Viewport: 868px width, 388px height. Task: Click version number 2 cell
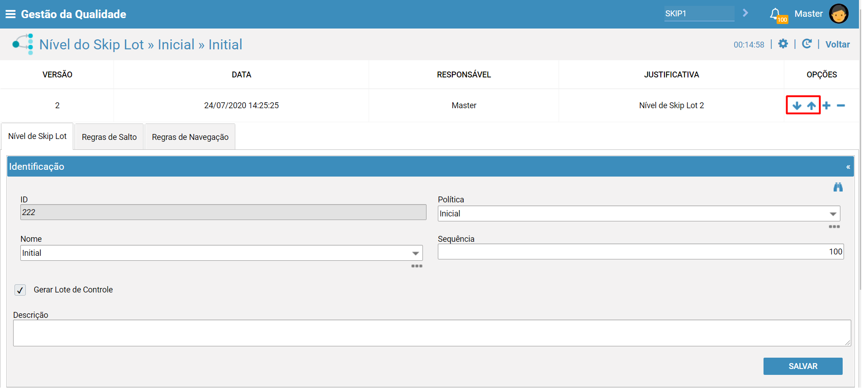tap(57, 105)
